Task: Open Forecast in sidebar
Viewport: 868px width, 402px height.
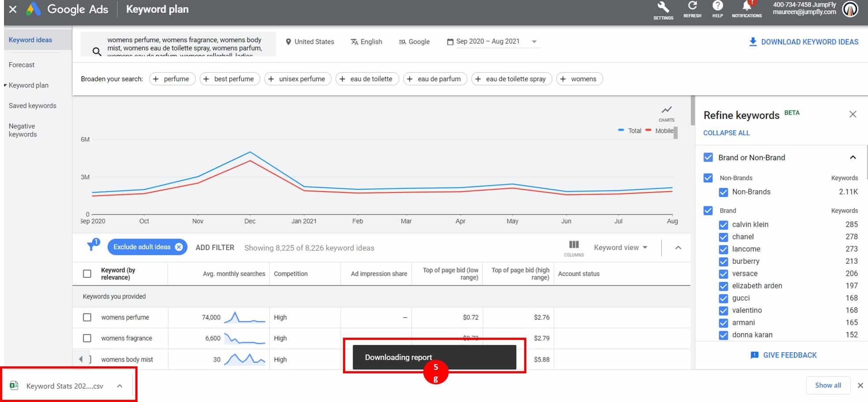Action: pos(22,65)
